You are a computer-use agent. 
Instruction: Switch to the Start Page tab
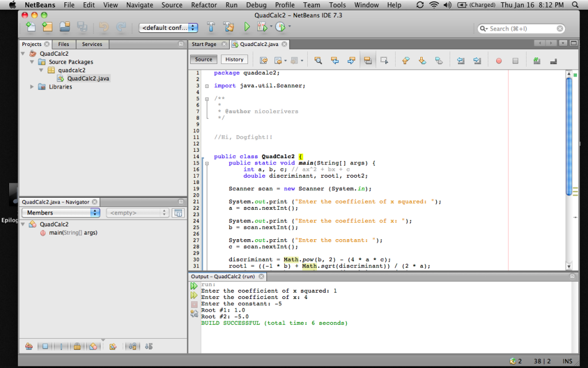click(204, 44)
